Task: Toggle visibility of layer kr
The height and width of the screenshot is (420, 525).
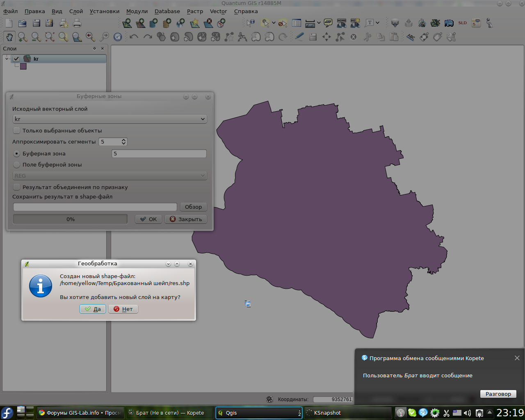Action: tap(16, 59)
